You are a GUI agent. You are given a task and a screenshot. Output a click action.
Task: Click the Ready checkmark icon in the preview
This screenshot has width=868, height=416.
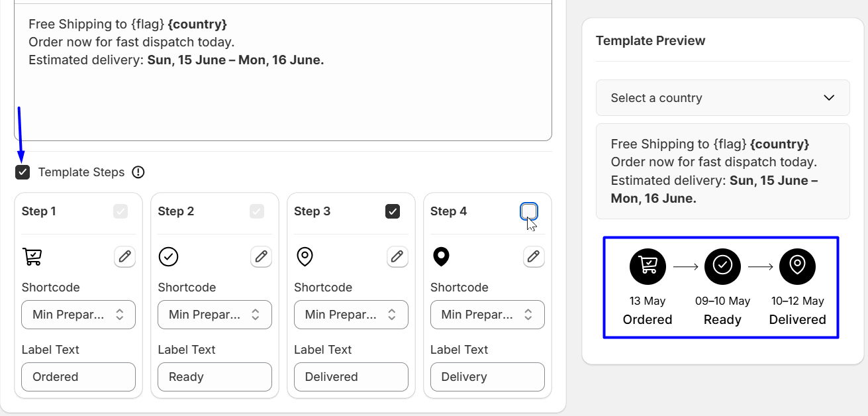(x=722, y=266)
